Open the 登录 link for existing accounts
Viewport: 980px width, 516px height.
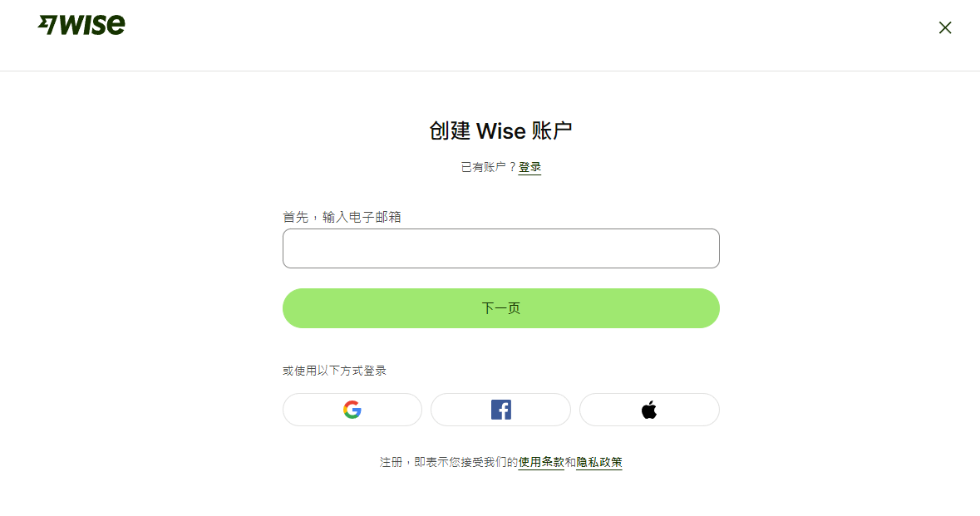[x=529, y=166]
